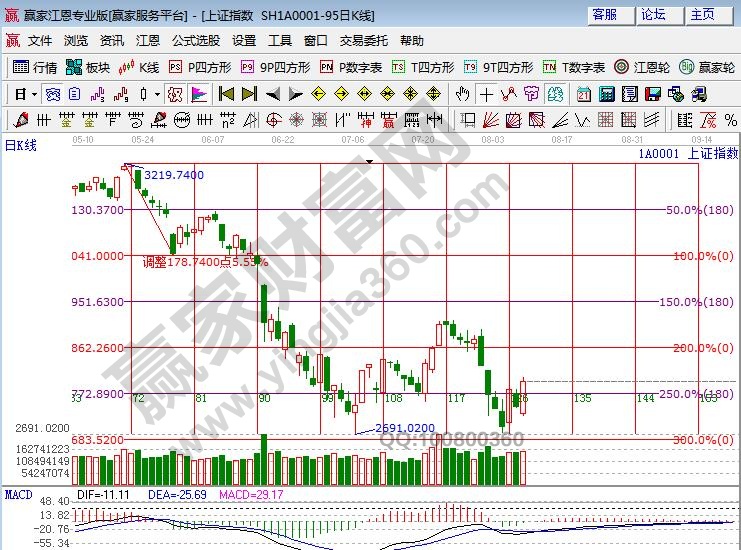Open the 交易委托 menu
The height and width of the screenshot is (550, 741).
tap(364, 41)
